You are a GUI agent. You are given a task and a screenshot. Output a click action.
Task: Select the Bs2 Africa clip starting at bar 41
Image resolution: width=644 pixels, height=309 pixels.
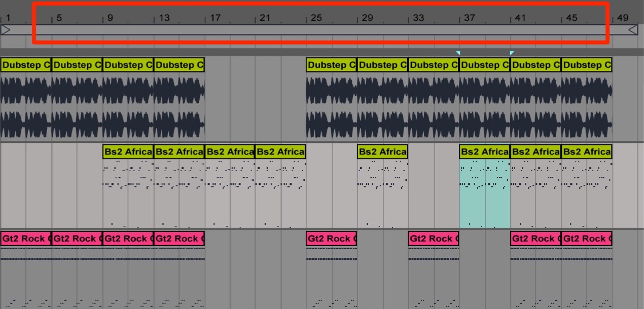[536, 151]
